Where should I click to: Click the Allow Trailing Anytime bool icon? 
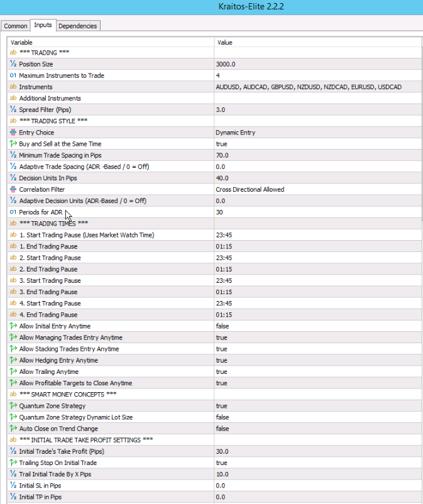[x=13, y=371]
